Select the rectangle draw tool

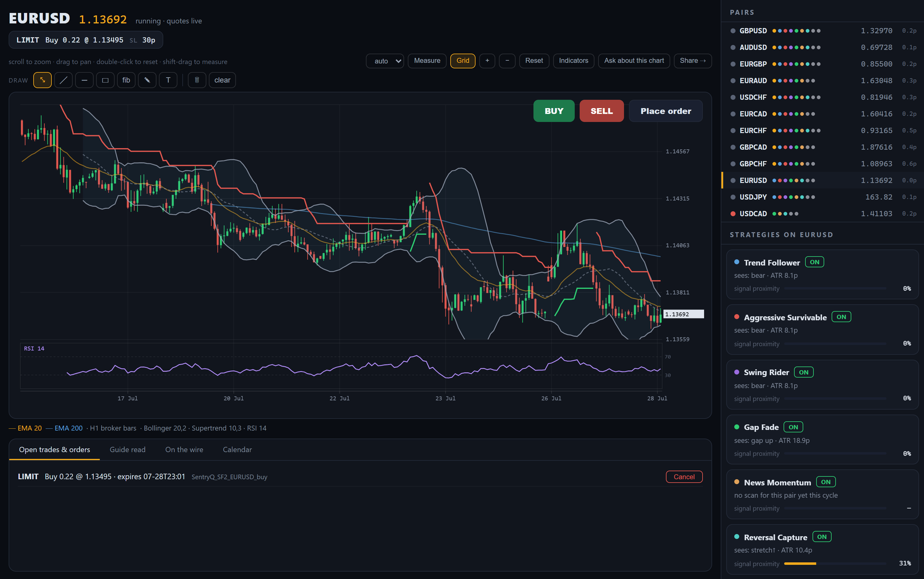105,80
